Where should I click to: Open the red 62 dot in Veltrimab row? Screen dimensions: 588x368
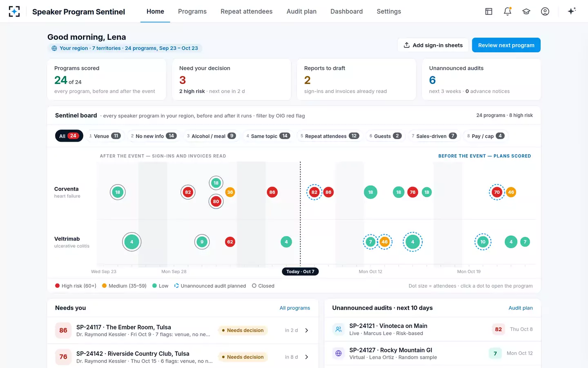230,242
